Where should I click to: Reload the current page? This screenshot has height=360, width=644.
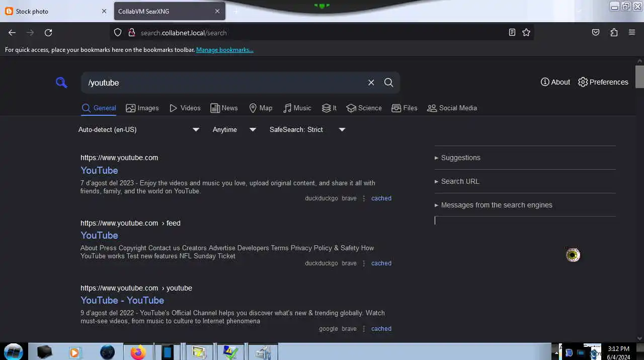[x=48, y=33]
